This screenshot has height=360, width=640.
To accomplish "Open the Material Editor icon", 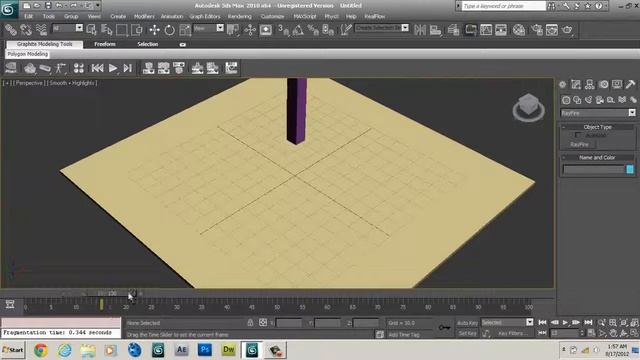I will (x=519, y=30).
